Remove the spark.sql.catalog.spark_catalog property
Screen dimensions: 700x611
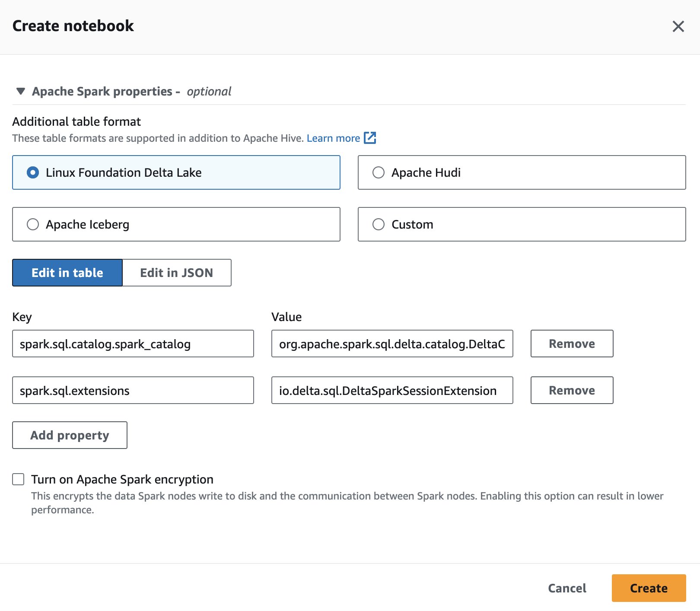(572, 344)
